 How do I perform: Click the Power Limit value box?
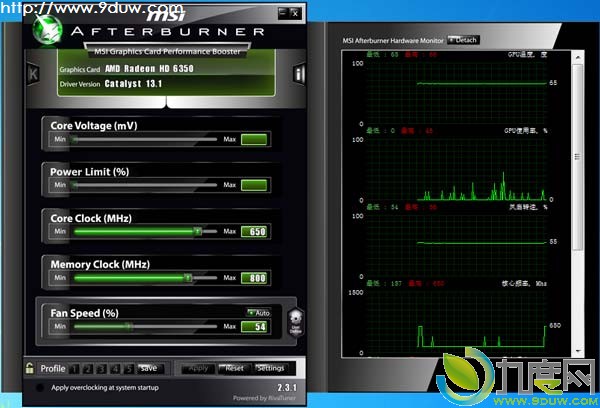[254, 185]
